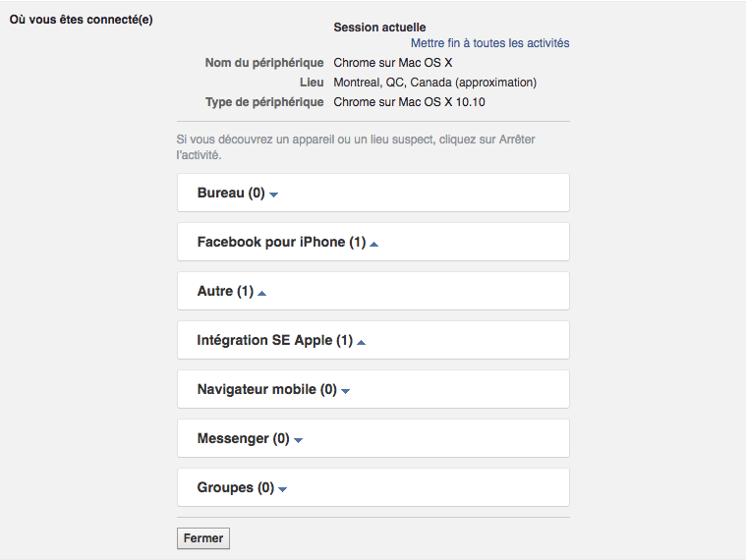Click the up arrow beside Intégration SE Apple (1)
This screenshot has width=746, height=560.
[362, 342]
